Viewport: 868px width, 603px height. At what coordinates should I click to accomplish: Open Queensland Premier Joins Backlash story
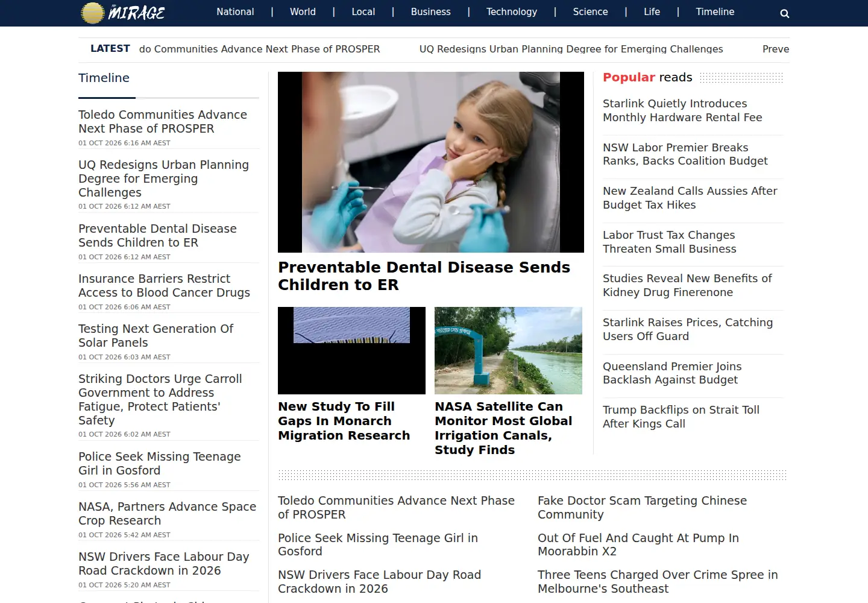coord(672,373)
